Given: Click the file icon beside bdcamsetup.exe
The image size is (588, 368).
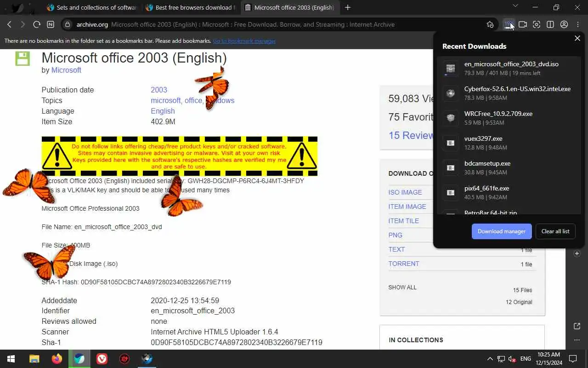Looking at the screenshot, I should [x=451, y=168].
